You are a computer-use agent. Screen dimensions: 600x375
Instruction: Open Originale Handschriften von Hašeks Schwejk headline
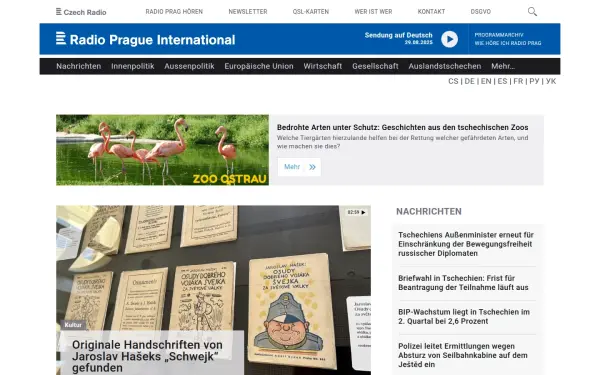(147, 356)
